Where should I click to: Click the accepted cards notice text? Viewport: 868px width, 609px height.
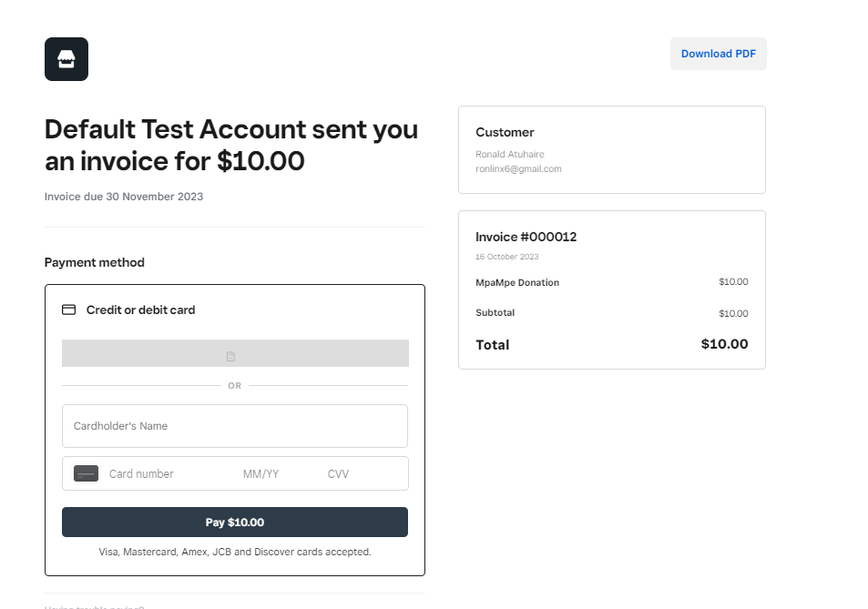pyautogui.click(x=234, y=552)
